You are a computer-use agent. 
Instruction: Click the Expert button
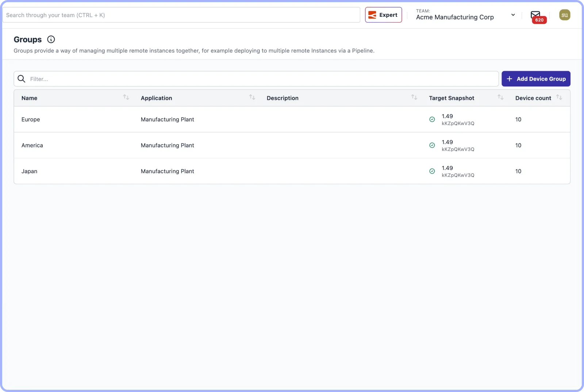[383, 15]
